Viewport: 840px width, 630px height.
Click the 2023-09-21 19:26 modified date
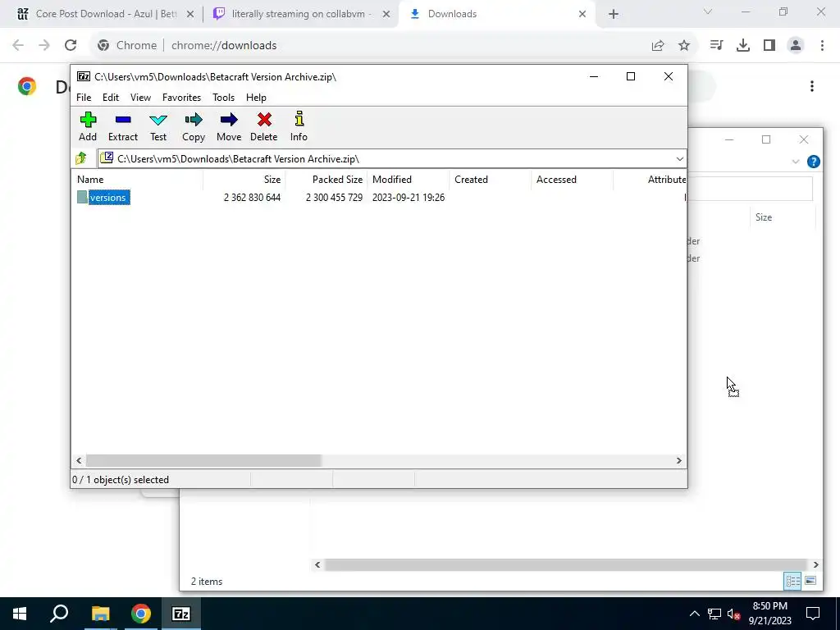pyautogui.click(x=409, y=197)
